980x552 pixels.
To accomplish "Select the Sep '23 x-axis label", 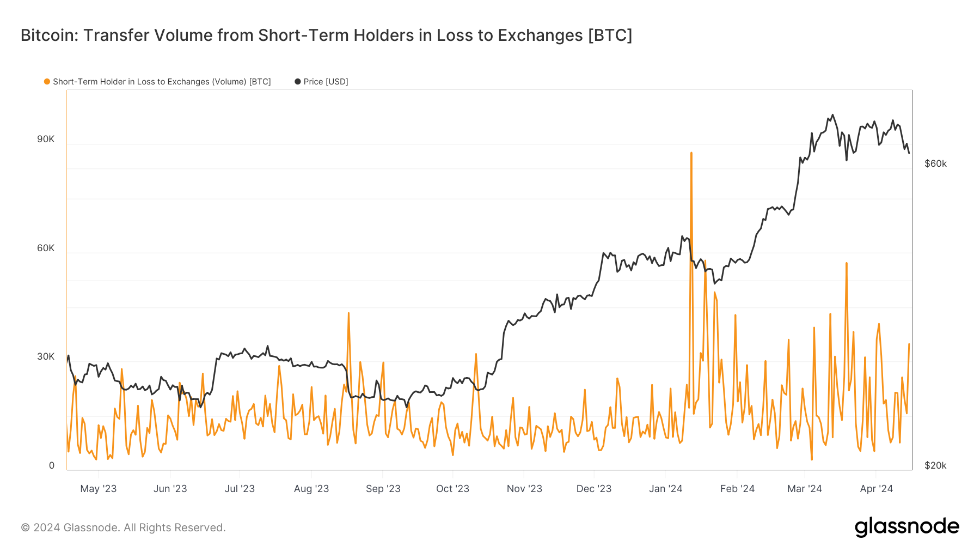I will click(383, 489).
